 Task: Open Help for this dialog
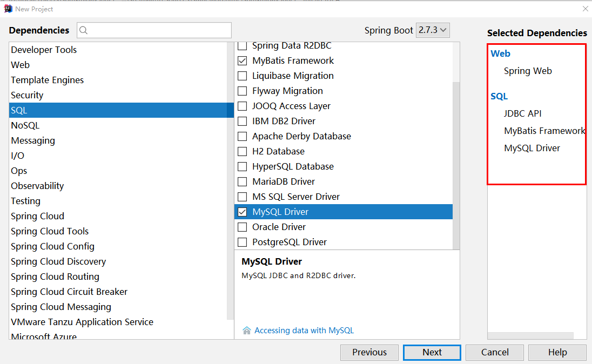[x=557, y=352]
